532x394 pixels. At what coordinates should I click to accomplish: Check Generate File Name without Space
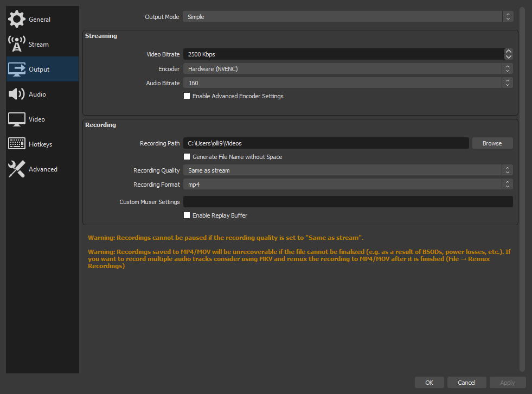point(187,157)
